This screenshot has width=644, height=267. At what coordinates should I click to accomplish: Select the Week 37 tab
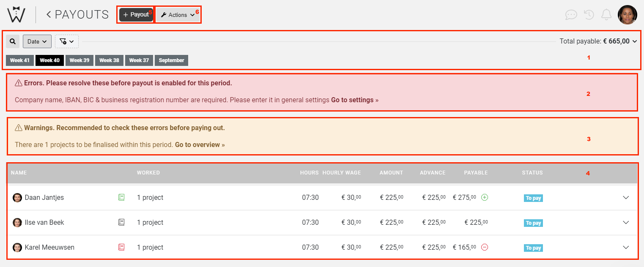pos(139,60)
